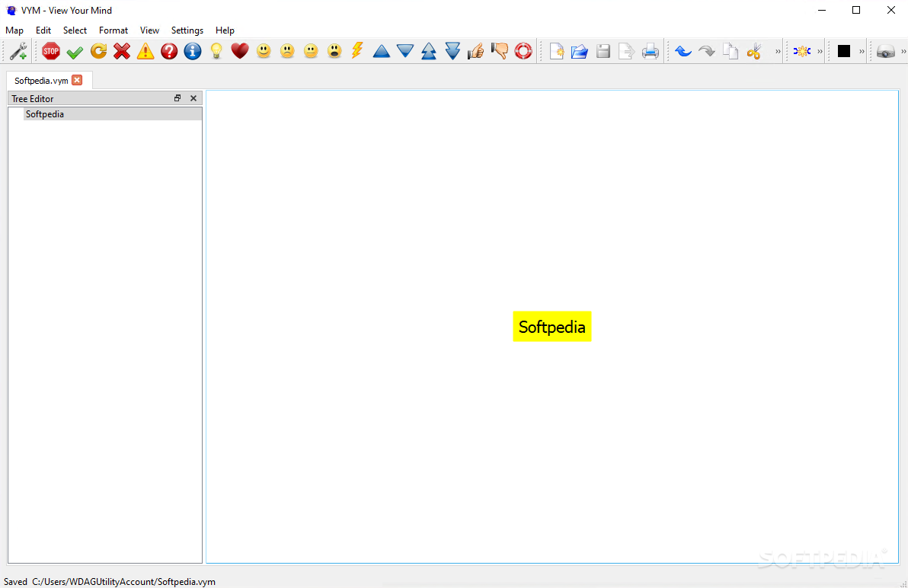Click the saved file path in status bar

coord(123,582)
